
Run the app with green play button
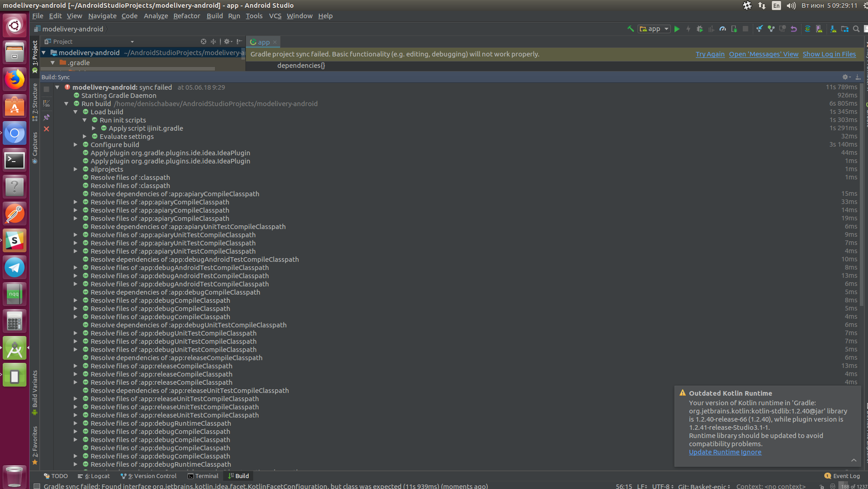click(677, 29)
